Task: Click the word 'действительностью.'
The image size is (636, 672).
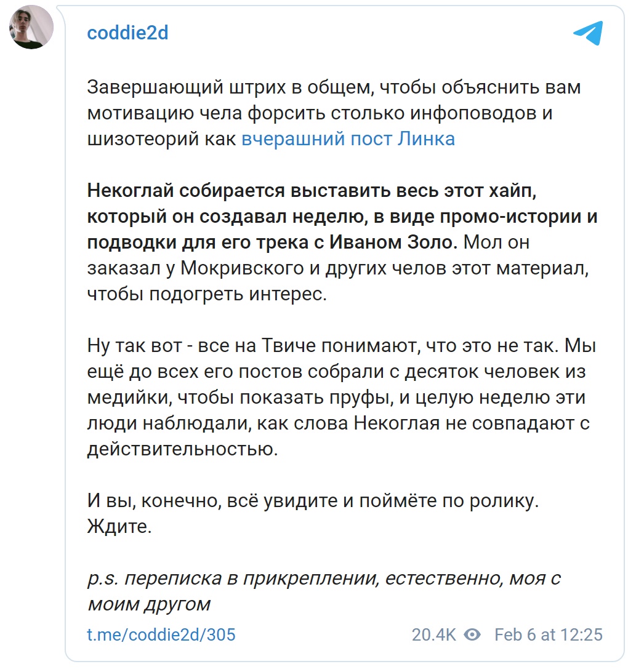Action: (183, 449)
